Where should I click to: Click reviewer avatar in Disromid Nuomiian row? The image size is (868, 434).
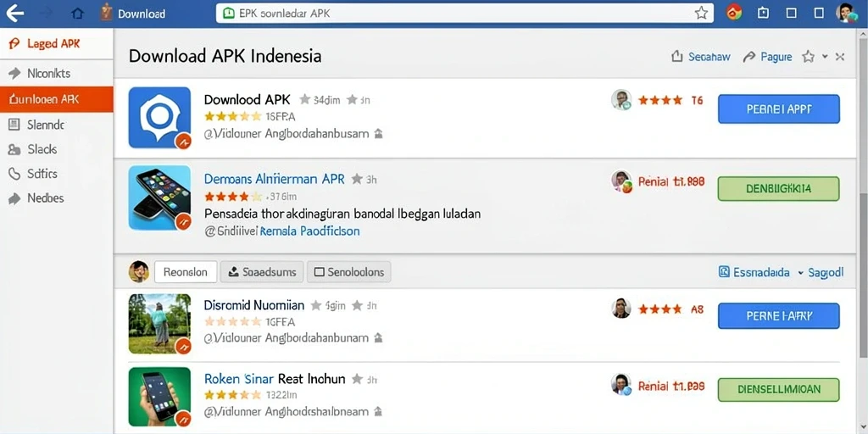tap(621, 309)
